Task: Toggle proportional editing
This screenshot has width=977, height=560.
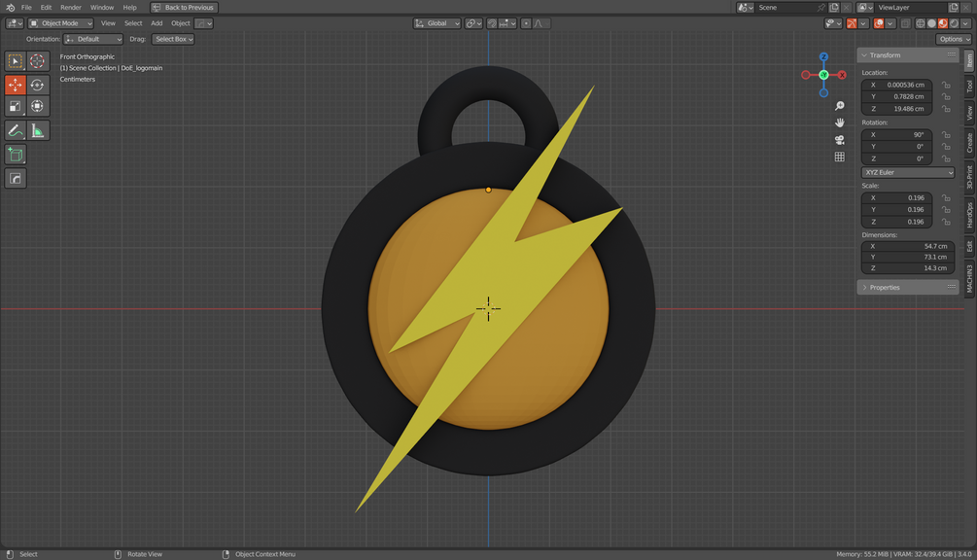Action: coord(526,23)
